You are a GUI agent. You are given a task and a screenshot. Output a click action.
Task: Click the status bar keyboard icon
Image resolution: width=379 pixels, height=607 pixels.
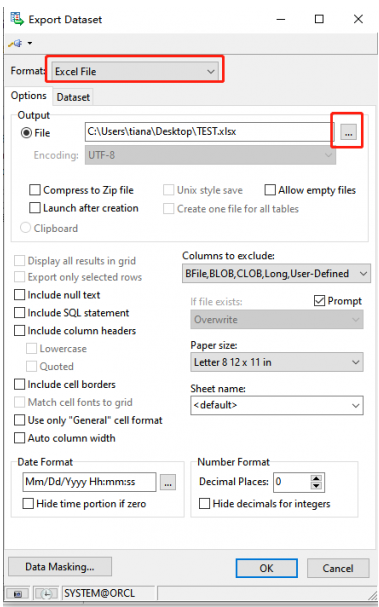pos(18,593)
